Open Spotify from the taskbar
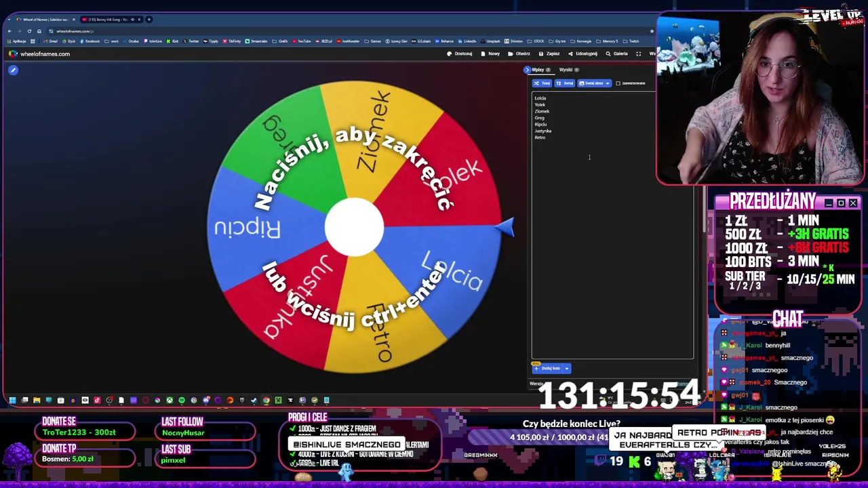This screenshot has width=868, height=488. (x=182, y=400)
